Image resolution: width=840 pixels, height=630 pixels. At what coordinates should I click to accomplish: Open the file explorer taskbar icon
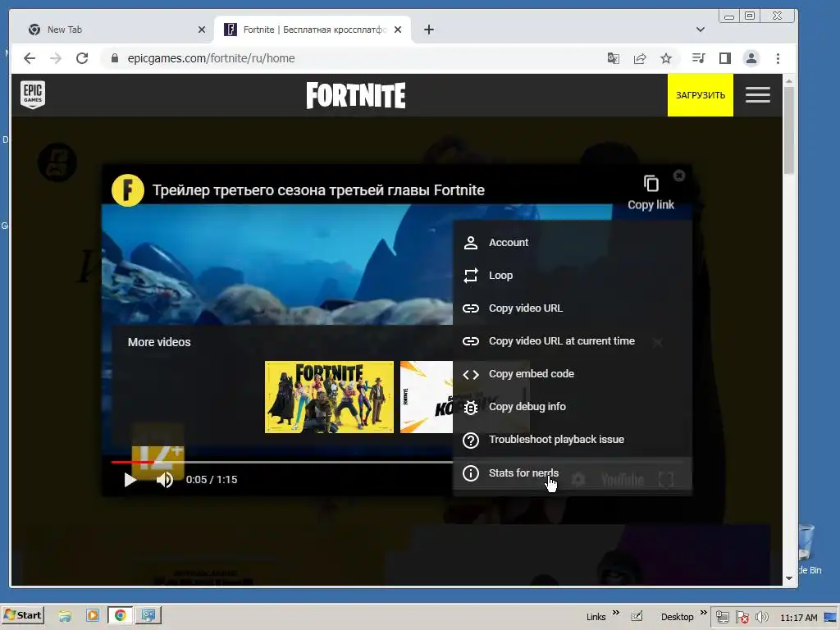tap(66, 615)
